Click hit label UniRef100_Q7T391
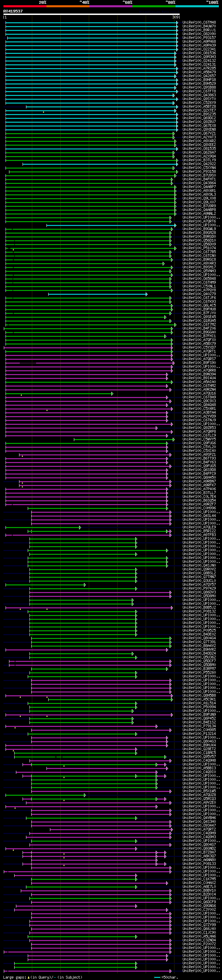This screenshot has width=222, height=980. pos(199,642)
